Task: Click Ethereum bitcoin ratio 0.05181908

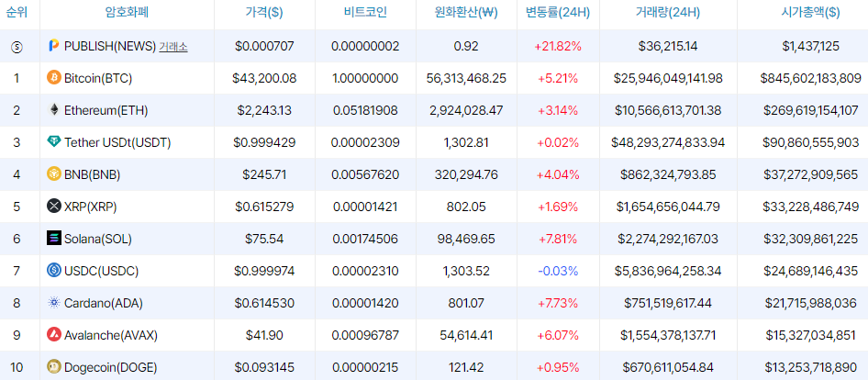Action: (365, 111)
